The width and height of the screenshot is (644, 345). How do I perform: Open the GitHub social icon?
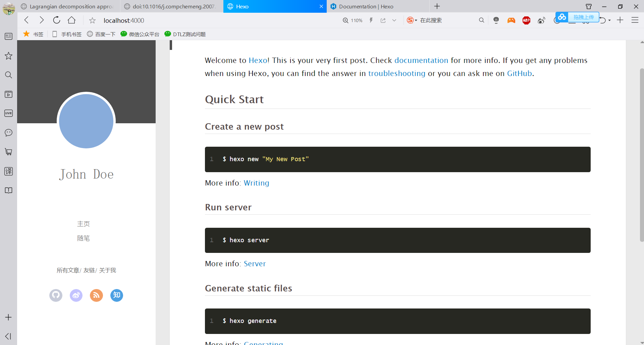coord(56,295)
